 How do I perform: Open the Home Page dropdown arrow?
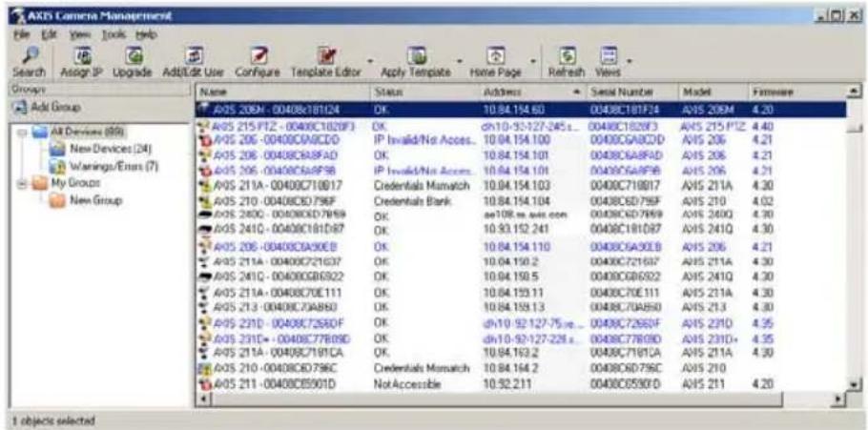click(x=532, y=59)
